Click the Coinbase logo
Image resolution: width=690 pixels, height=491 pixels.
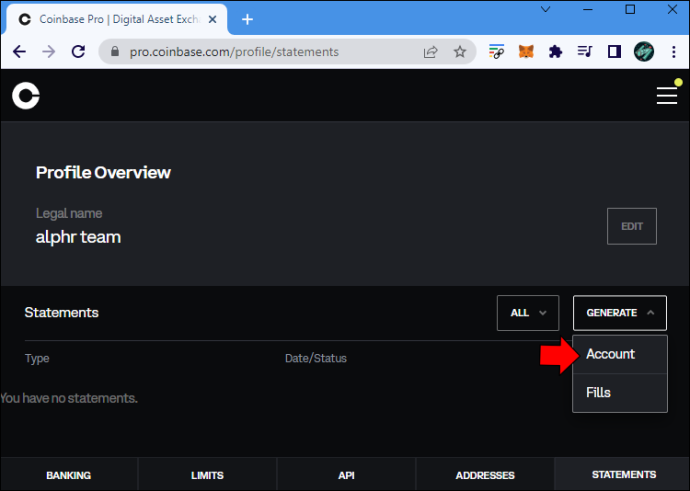(x=26, y=95)
